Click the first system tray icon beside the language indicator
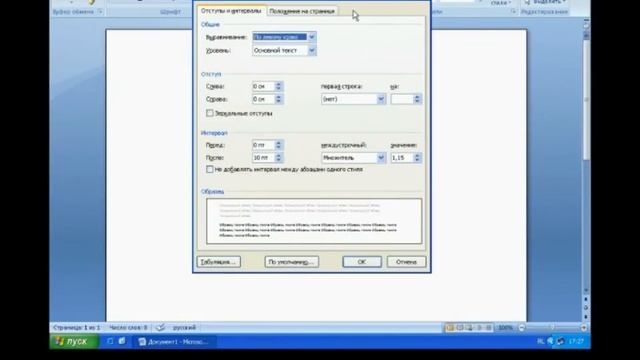 coord(551,341)
